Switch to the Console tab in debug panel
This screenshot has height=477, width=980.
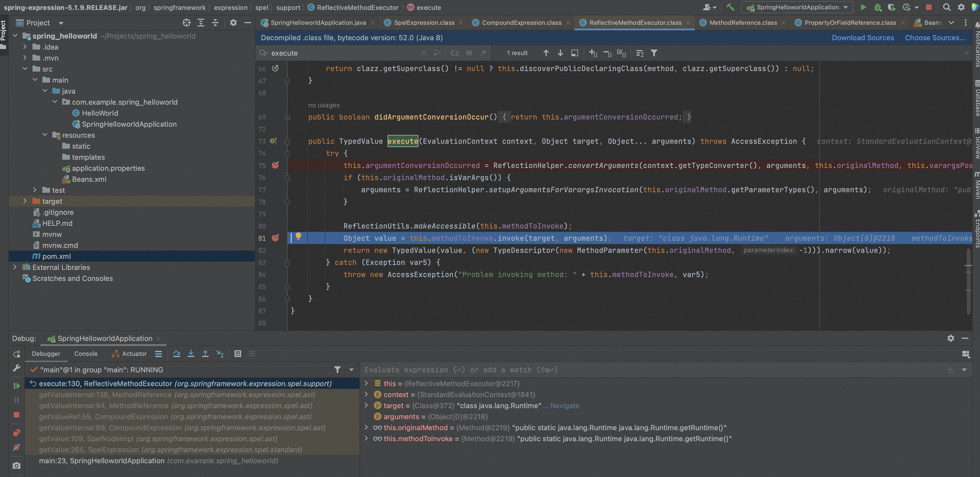pyautogui.click(x=86, y=354)
